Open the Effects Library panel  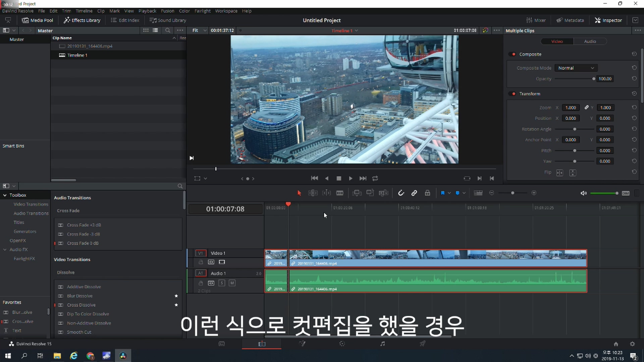coord(82,20)
